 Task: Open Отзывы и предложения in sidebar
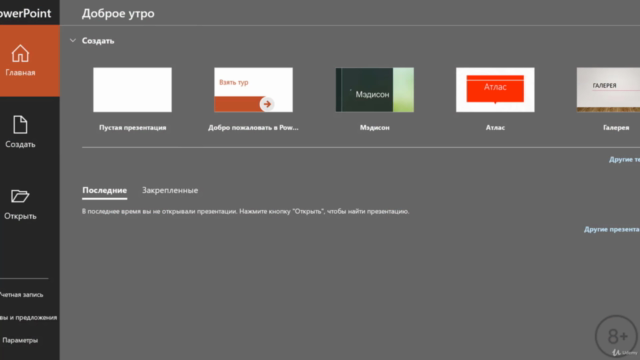coord(29,317)
